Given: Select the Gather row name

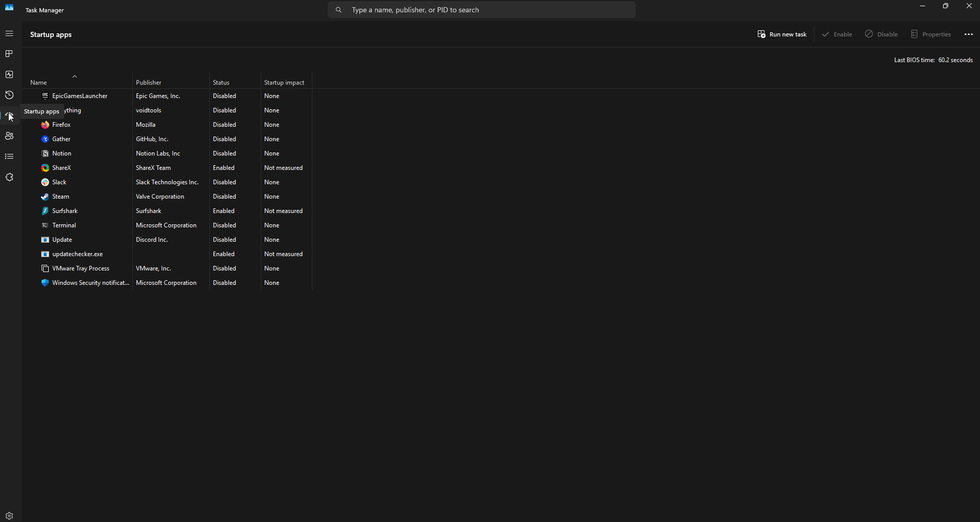Looking at the screenshot, I should pyautogui.click(x=62, y=139).
